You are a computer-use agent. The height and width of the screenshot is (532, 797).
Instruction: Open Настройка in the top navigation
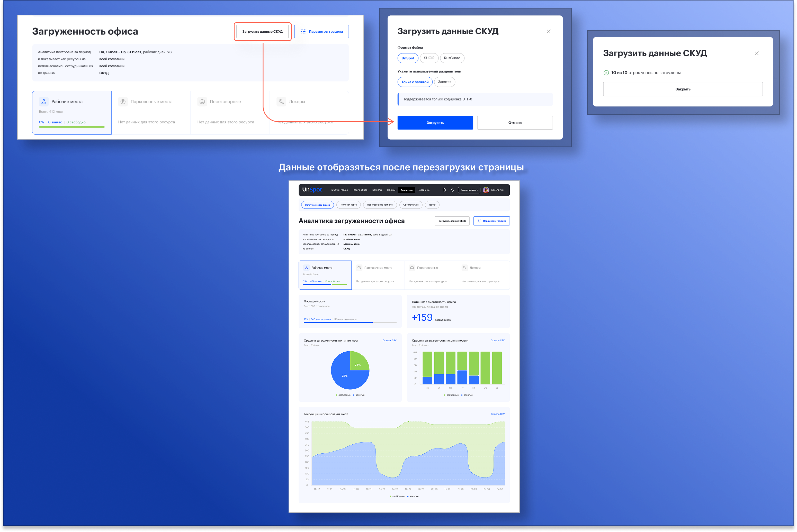(423, 190)
